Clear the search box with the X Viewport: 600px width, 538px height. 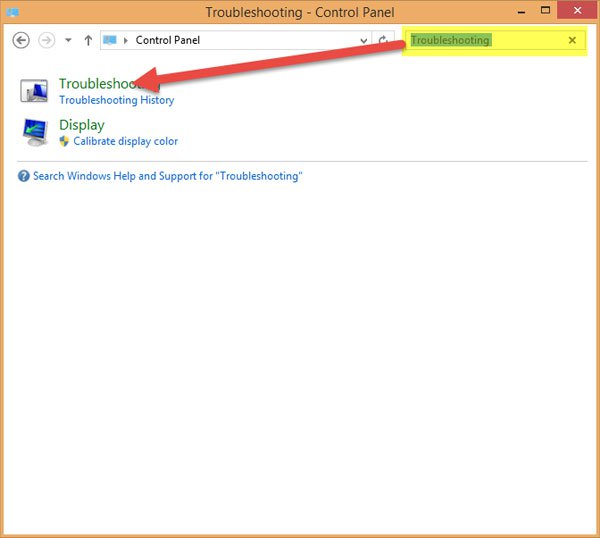tap(572, 40)
